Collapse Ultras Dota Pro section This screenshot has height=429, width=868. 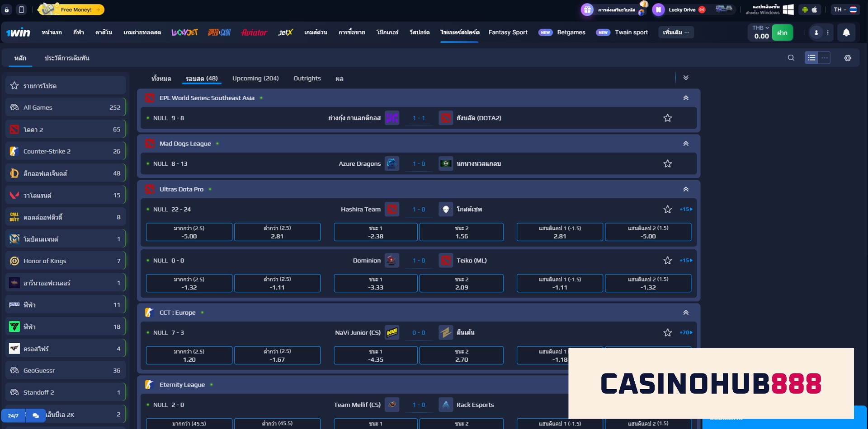pos(686,189)
